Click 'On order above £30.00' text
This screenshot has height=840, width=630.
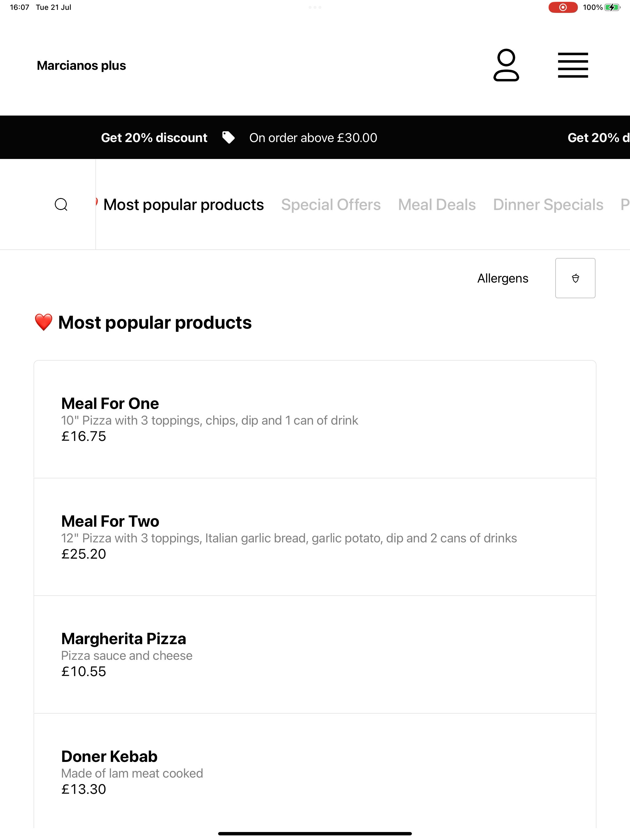pos(313,137)
